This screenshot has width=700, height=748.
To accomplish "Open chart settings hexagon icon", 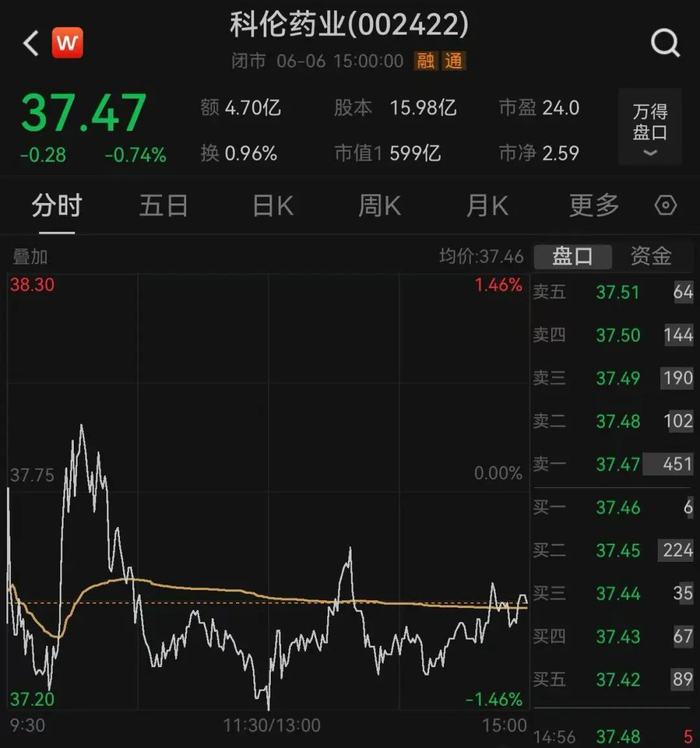I will tap(665, 206).
